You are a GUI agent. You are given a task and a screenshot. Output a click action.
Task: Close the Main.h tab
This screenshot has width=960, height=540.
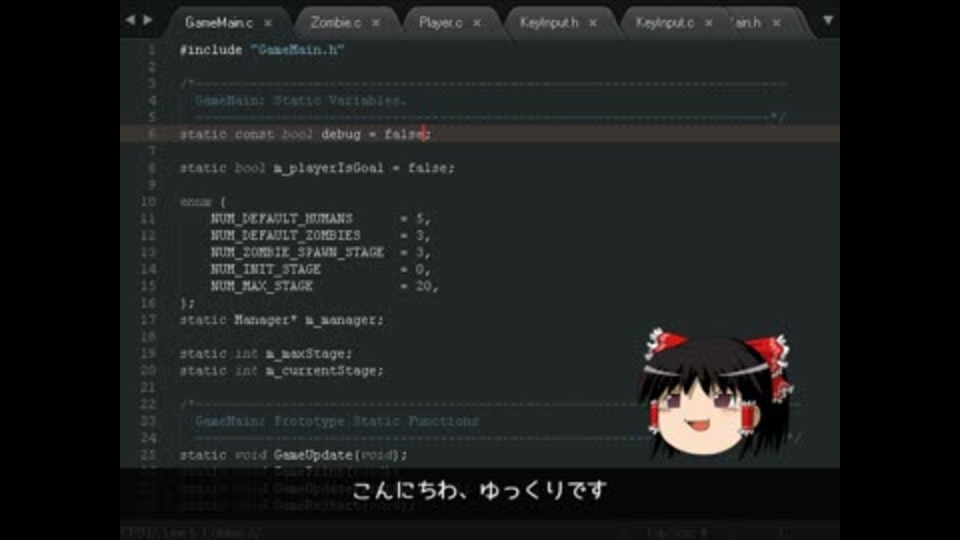(776, 23)
